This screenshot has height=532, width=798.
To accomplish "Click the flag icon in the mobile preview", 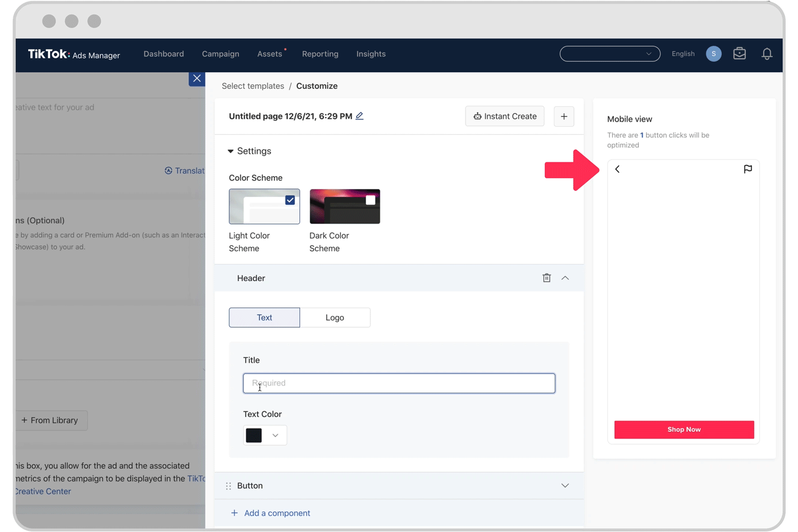I will point(748,169).
